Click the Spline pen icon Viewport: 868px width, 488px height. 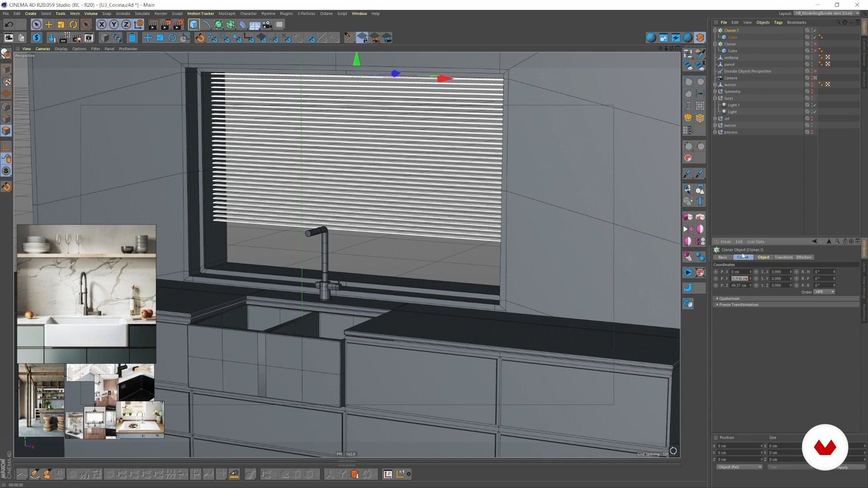coord(206,24)
